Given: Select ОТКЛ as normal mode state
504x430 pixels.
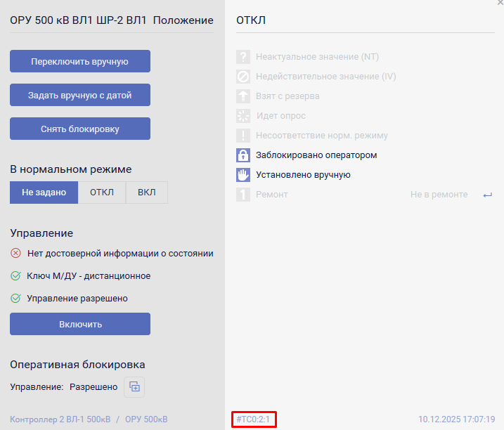Looking at the screenshot, I should pyautogui.click(x=102, y=193).
